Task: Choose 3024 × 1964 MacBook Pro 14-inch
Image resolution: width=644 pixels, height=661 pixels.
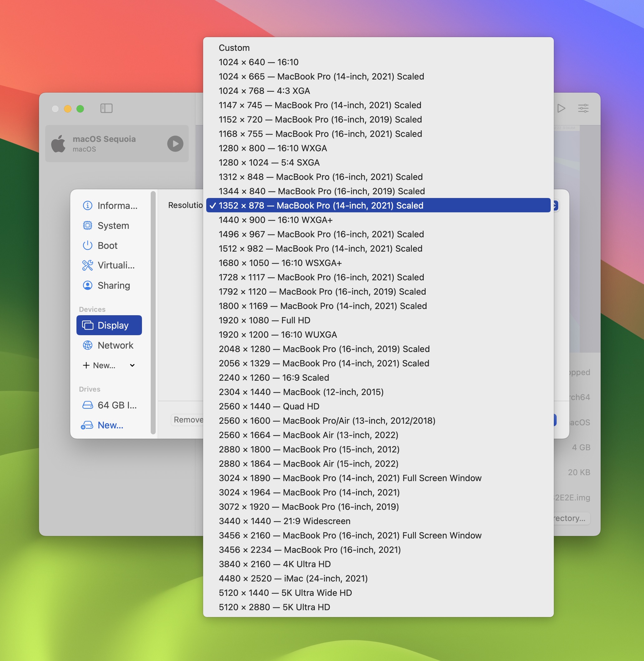Action: pyautogui.click(x=378, y=492)
